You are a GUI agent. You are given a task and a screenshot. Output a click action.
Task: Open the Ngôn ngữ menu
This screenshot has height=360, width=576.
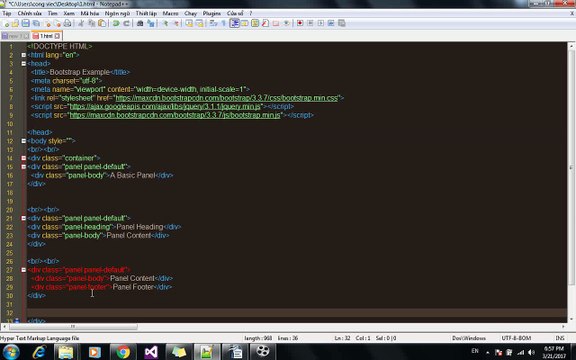[117, 13]
